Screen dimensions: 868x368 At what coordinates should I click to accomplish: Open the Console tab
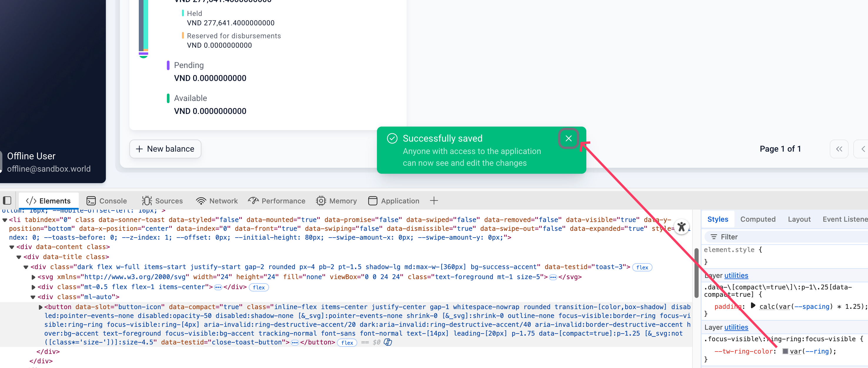click(x=106, y=201)
